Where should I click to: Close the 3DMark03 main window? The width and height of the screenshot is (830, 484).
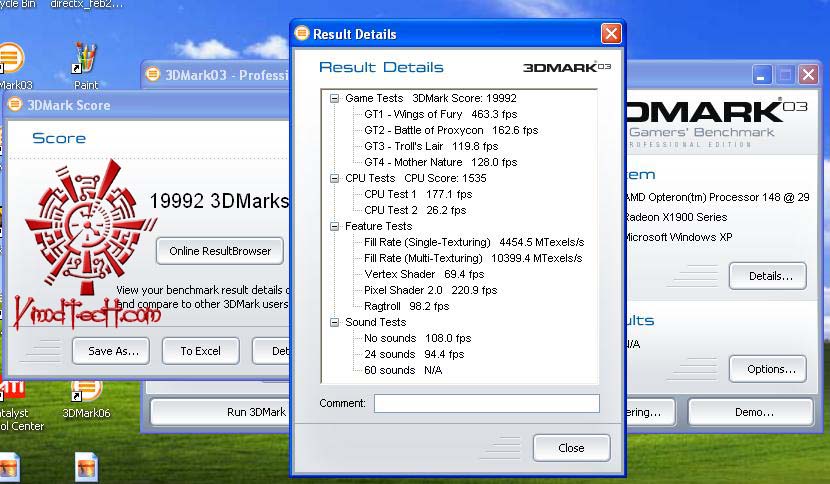click(x=808, y=75)
